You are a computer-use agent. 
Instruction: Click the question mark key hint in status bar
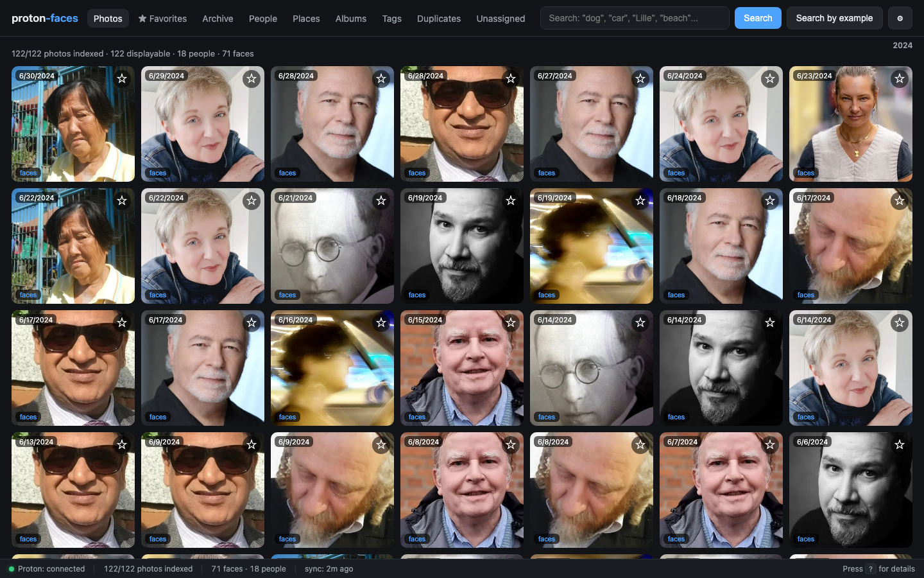pos(871,569)
